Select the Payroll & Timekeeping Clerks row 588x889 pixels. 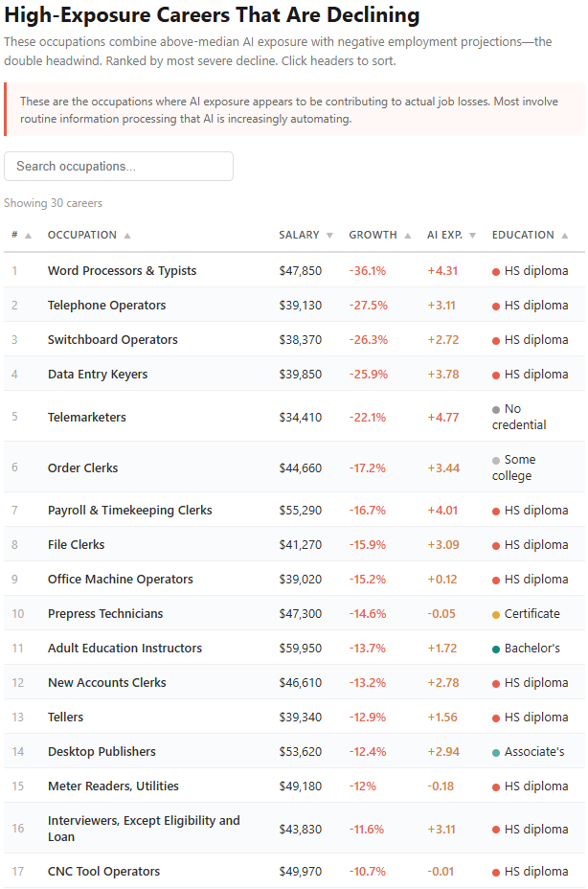pos(294,510)
